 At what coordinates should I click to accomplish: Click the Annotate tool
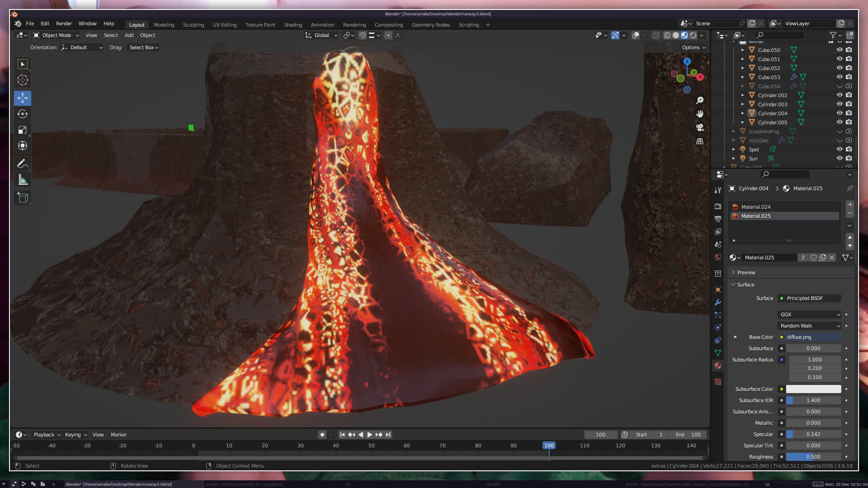(x=23, y=164)
